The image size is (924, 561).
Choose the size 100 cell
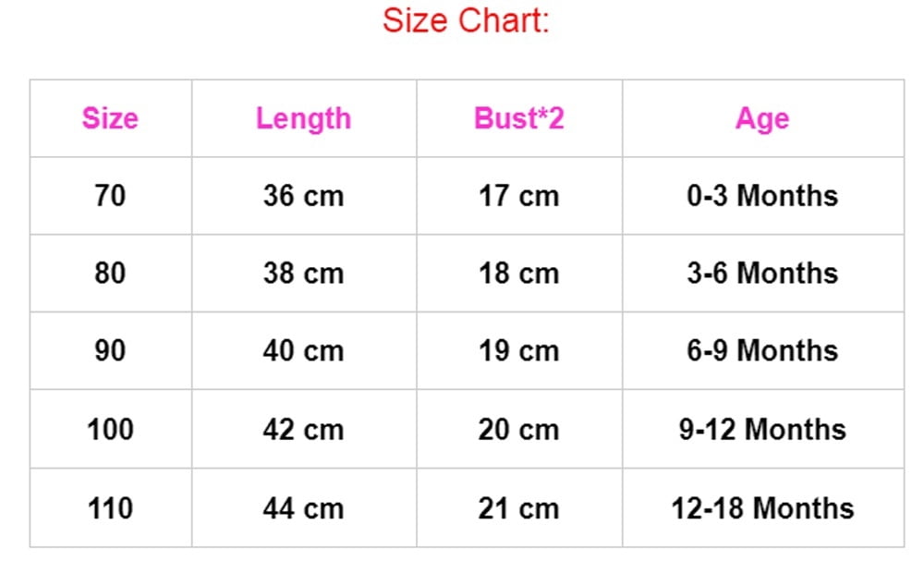[x=110, y=430]
